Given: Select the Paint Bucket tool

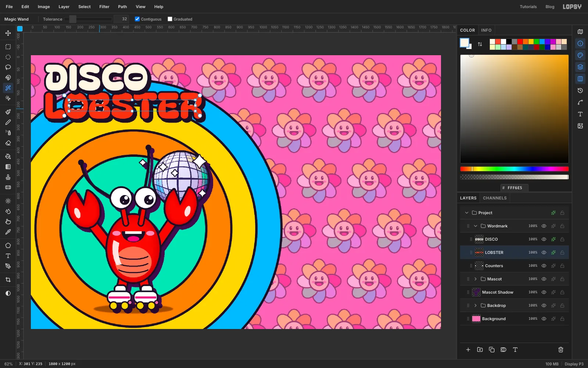Looking at the screenshot, I should point(8,156).
